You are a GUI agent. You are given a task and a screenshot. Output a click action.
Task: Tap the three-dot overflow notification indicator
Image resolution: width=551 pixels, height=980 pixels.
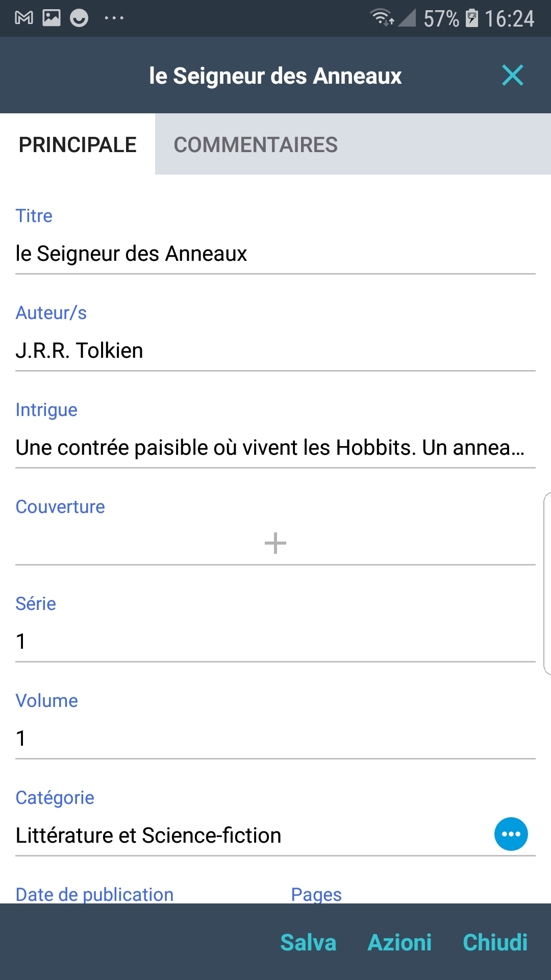114,18
